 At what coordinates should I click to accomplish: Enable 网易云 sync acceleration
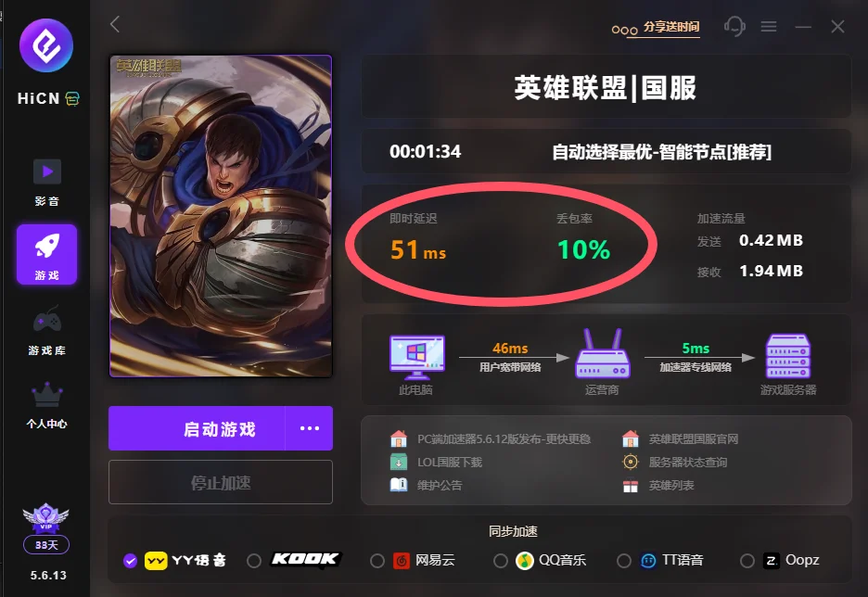coord(377,561)
